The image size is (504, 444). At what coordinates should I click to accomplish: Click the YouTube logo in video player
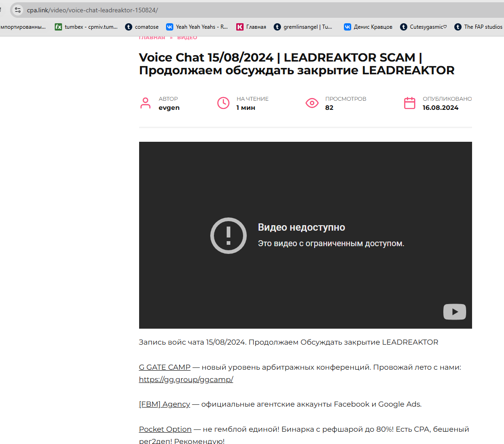click(454, 312)
